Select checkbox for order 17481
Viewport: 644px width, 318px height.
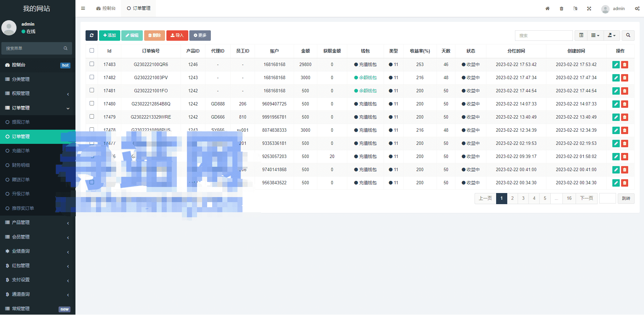coord(92,90)
